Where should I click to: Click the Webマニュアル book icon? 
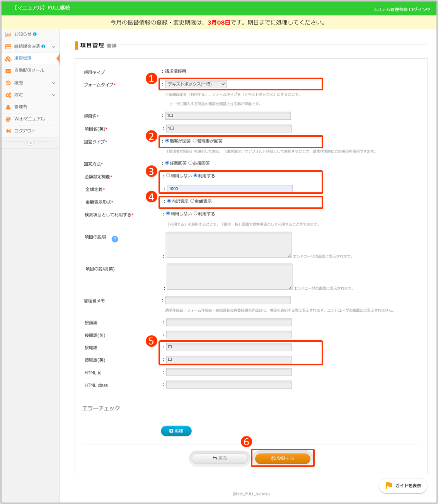point(8,119)
